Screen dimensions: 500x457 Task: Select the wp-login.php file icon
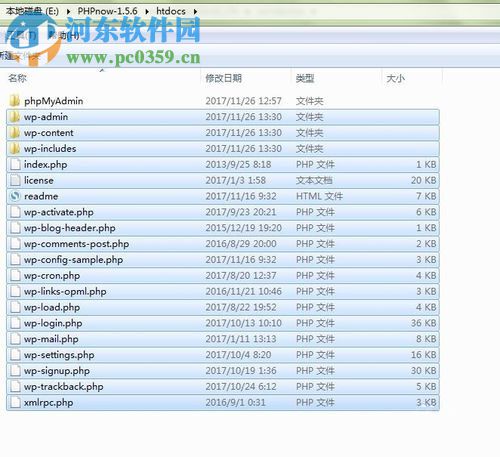(x=15, y=323)
